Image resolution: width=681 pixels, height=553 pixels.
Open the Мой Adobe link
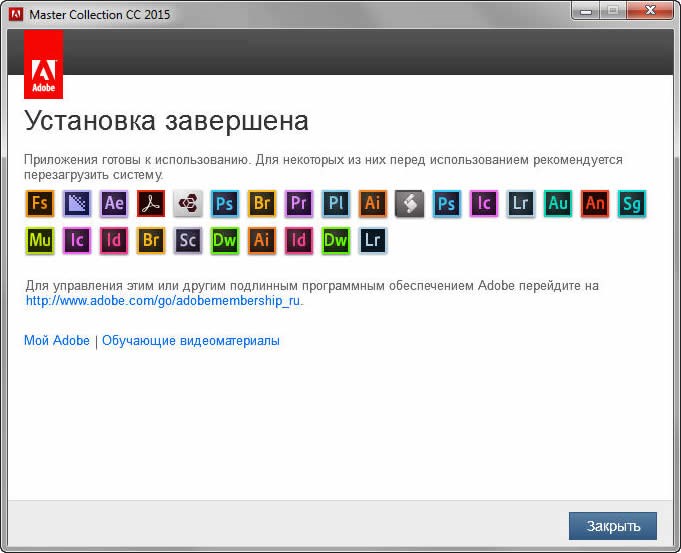57,341
